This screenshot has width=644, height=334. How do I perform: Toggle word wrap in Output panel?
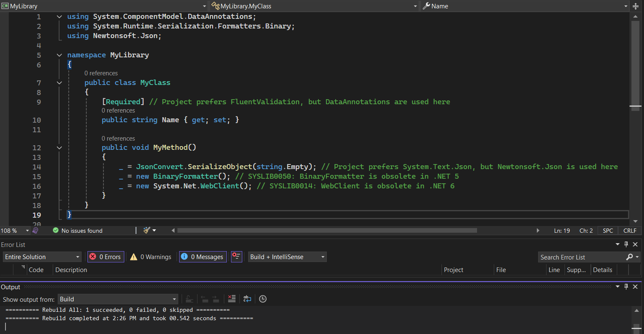247,299
